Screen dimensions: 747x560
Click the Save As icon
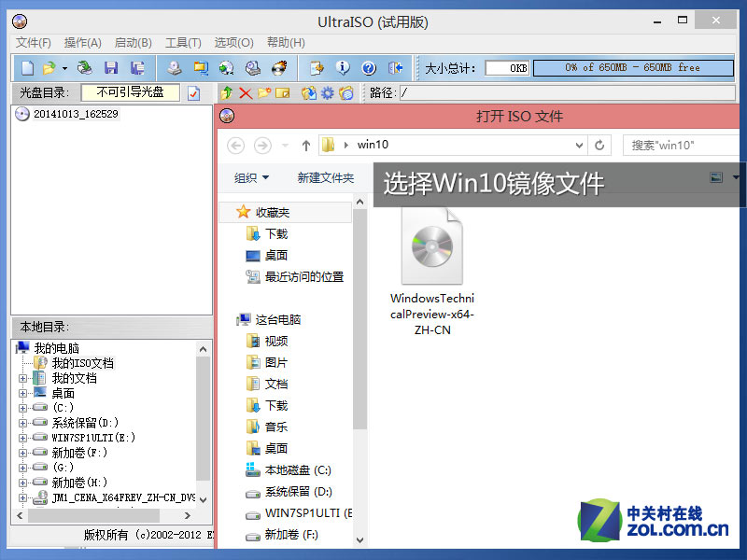[x=137, y=68]
